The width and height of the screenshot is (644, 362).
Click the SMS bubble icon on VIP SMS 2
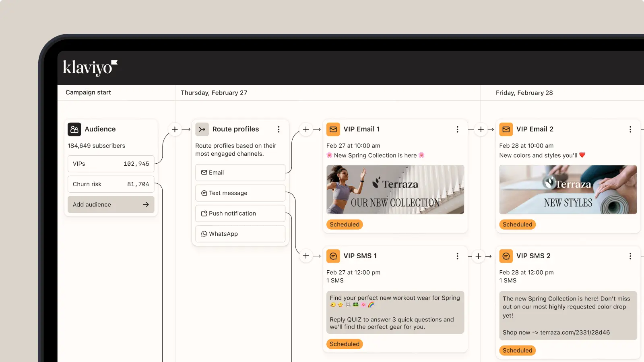pos(506,256)
